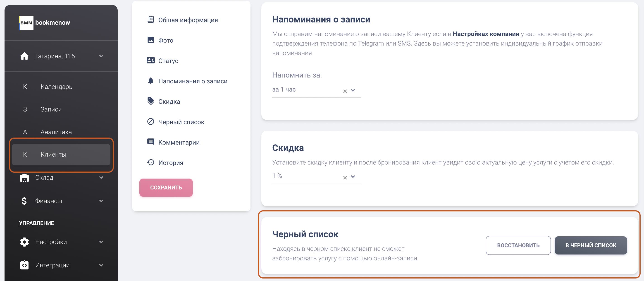644x281 pixels.
Task: Click the BMN bookmenow logo
Action: 45,23
